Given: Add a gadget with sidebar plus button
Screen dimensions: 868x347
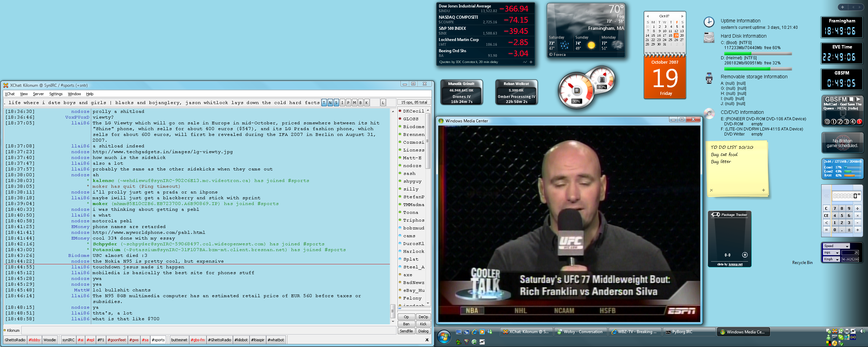Looking at the screenshot, I should pos(842,7).
